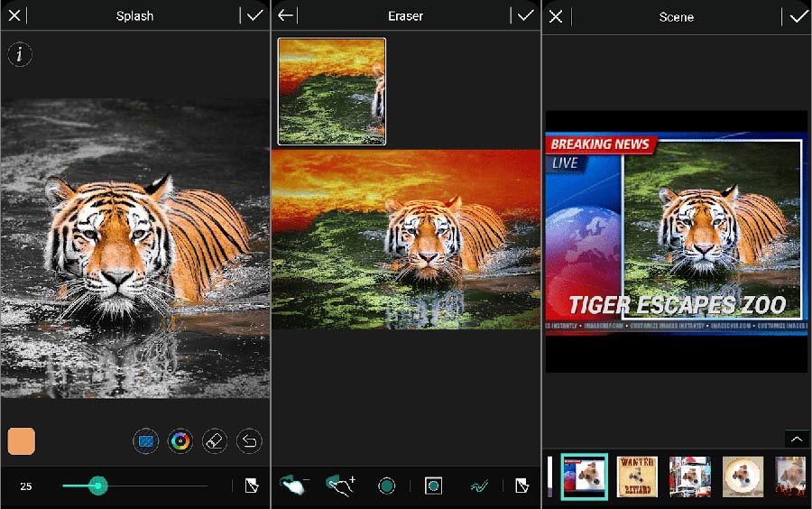Open the rainbow color wheel picker
The height and width of the screenshot is (509, 812).
(x=180, y=441)
